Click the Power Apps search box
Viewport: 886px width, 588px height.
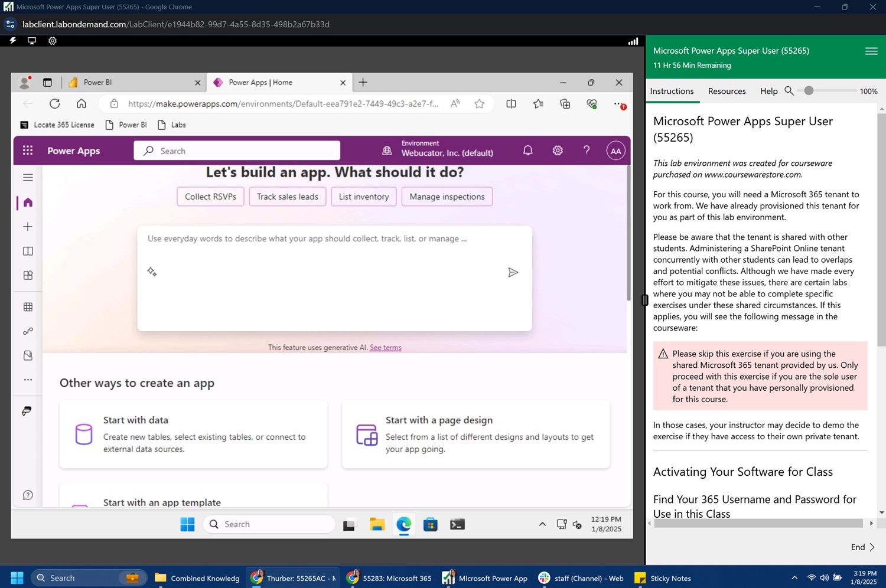(237, 151)
